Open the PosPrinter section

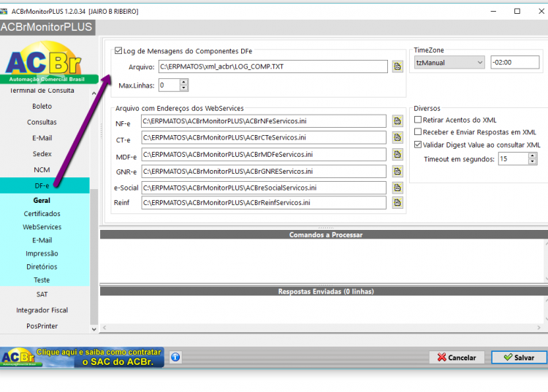click(42, 326)
